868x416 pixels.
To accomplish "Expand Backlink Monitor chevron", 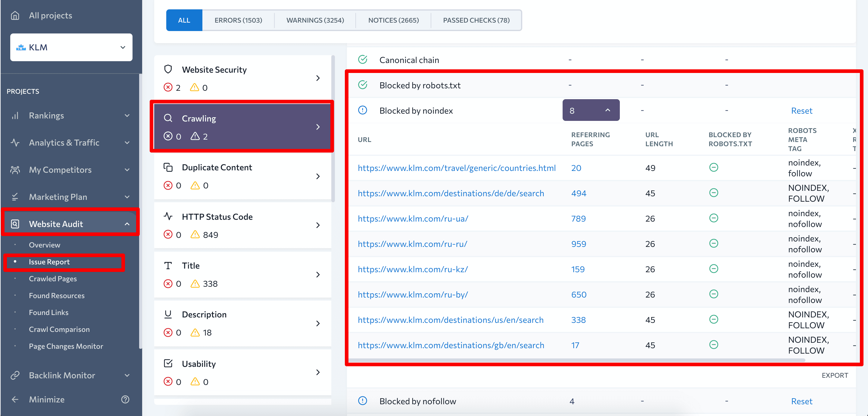I will click(127, 376).
